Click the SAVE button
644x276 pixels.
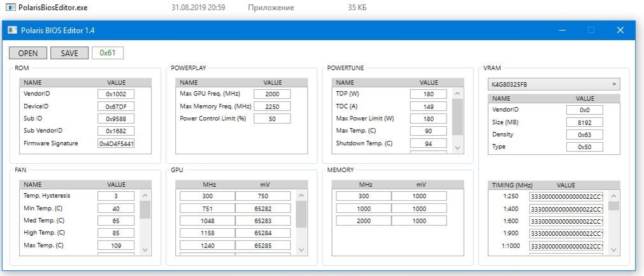tap(69, 53)
